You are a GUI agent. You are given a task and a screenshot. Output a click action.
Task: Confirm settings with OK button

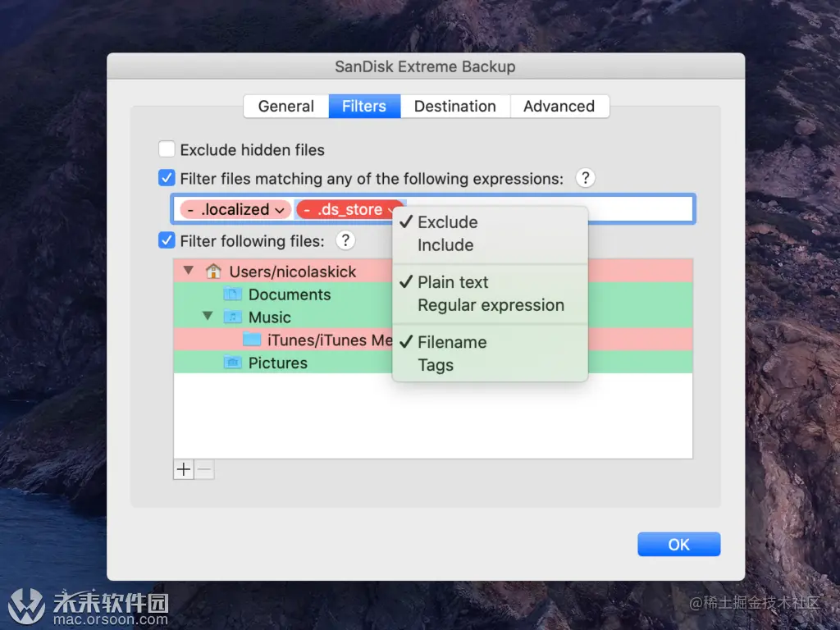tap(678, 545)
